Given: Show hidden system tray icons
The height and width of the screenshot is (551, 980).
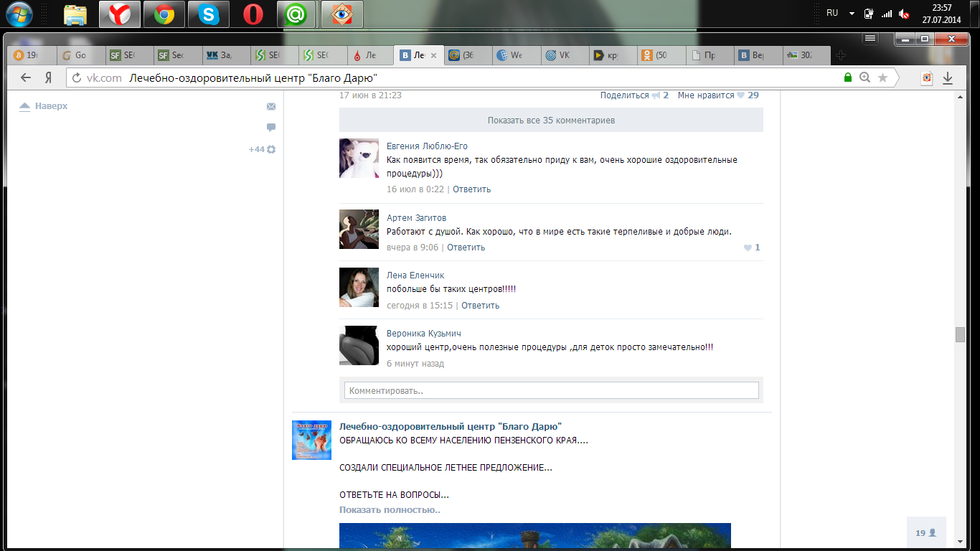Looking at the screenshot, I should [x=852, y=14].
